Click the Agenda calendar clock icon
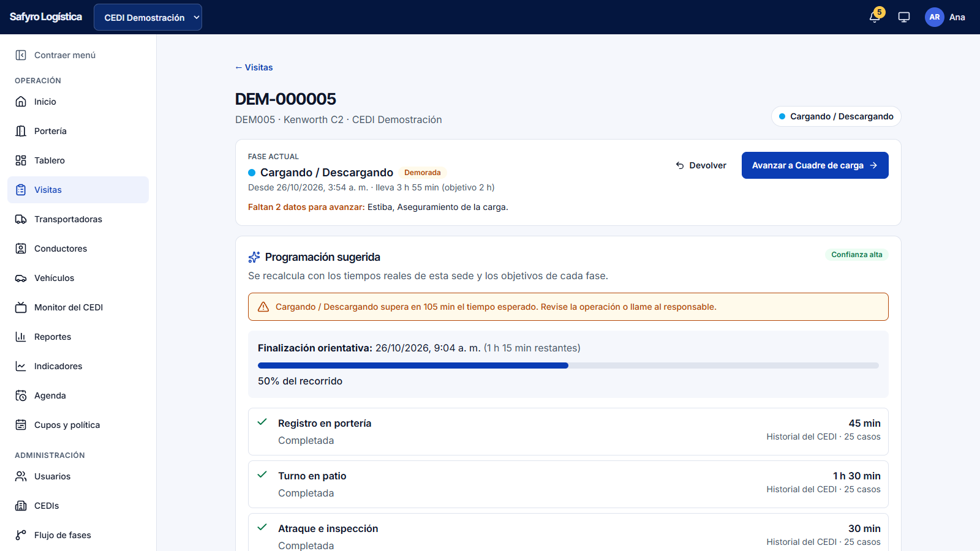Image resolution: width=980 pixels, height=551 pixels. click(21, 395)
